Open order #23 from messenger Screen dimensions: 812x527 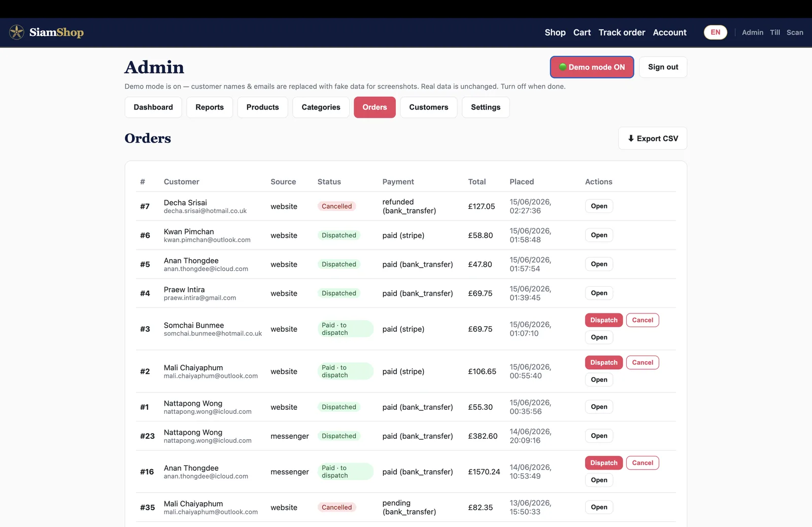[599, 436]
